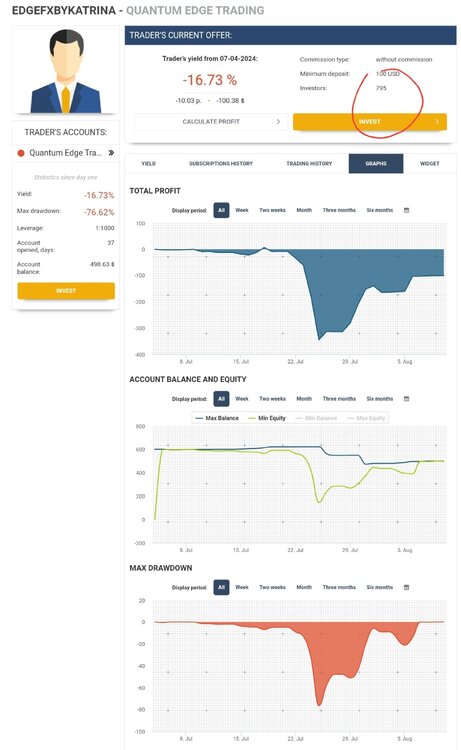Set Total Profit period to Two weeks
Viewport: 461px width, 750px height.
coord(273,210)
